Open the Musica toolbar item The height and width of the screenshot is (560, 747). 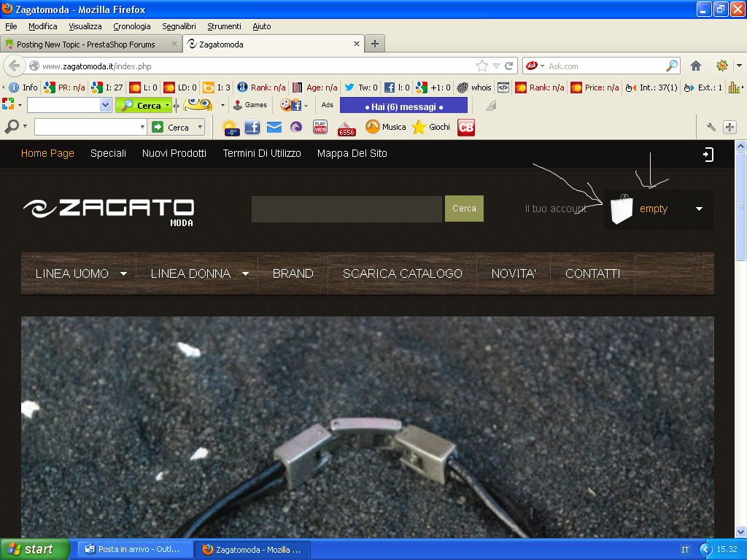pyautogui.click(x=385, y=127)
